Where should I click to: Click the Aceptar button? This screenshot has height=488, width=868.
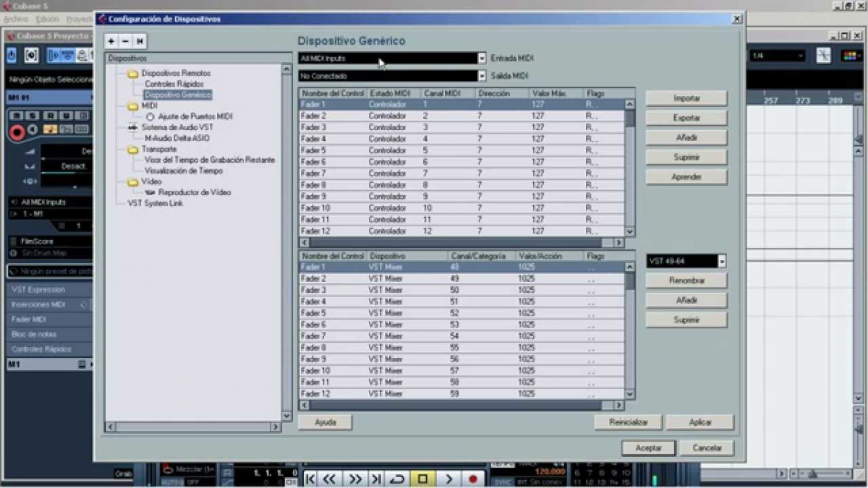[x=648, y=448]
